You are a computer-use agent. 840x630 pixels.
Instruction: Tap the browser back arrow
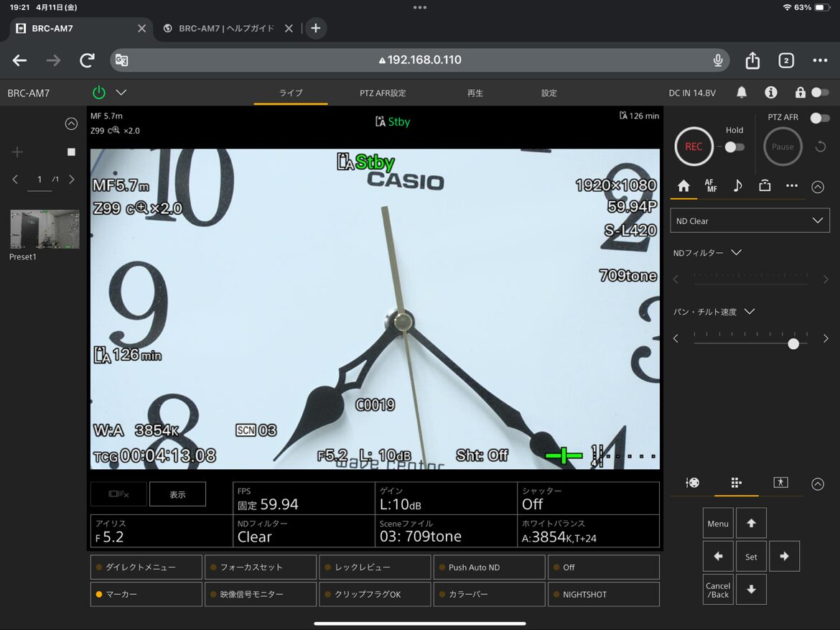coord(20,60)
